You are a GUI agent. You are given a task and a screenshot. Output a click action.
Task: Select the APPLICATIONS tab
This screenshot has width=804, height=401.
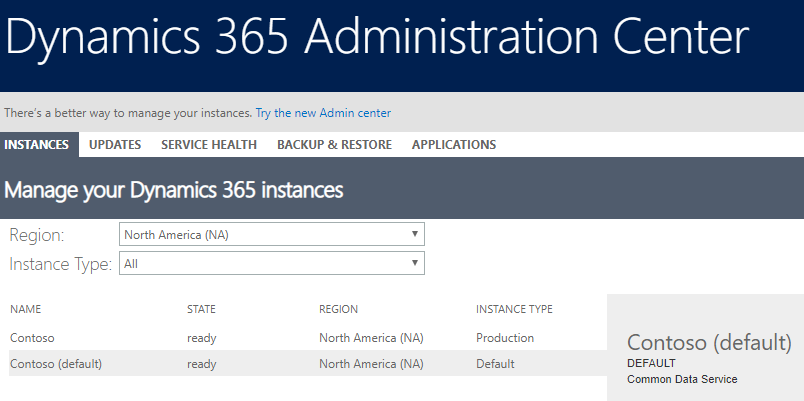454,145
